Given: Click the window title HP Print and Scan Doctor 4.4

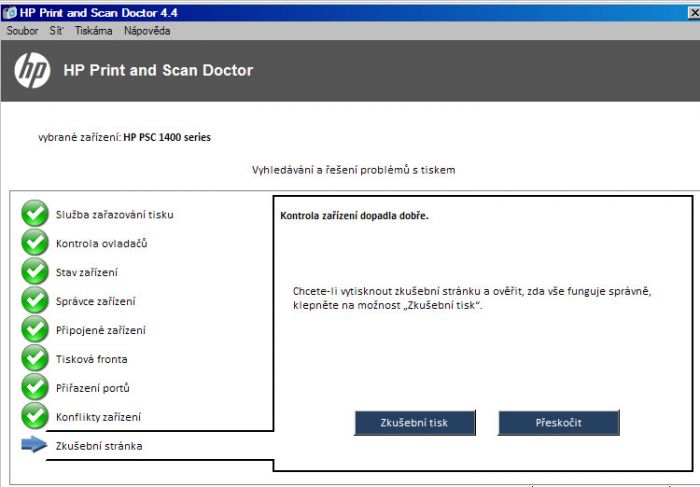Looking at the screenshot, I should [99, 13].
